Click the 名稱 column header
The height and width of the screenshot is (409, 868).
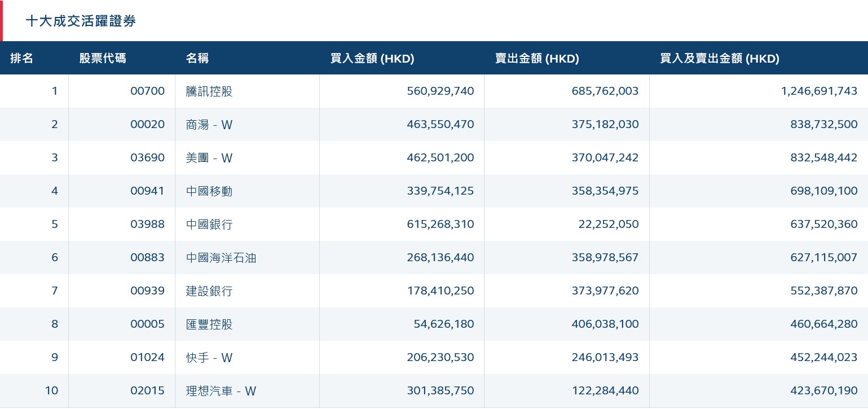point(197,58)
